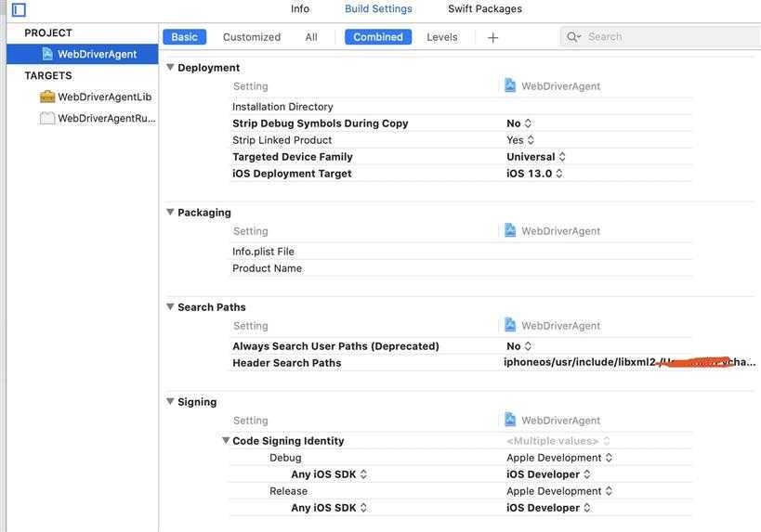This screenshot has height=532, width=761.
Task: Switch to the Build Settings tab
Action: [x=378, y=8]
